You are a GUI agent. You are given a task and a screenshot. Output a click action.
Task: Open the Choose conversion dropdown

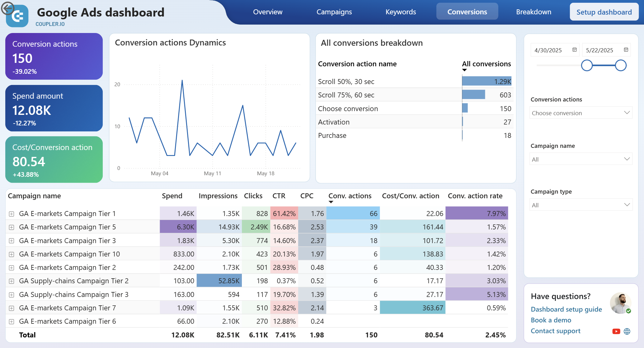tap(581, 113)
